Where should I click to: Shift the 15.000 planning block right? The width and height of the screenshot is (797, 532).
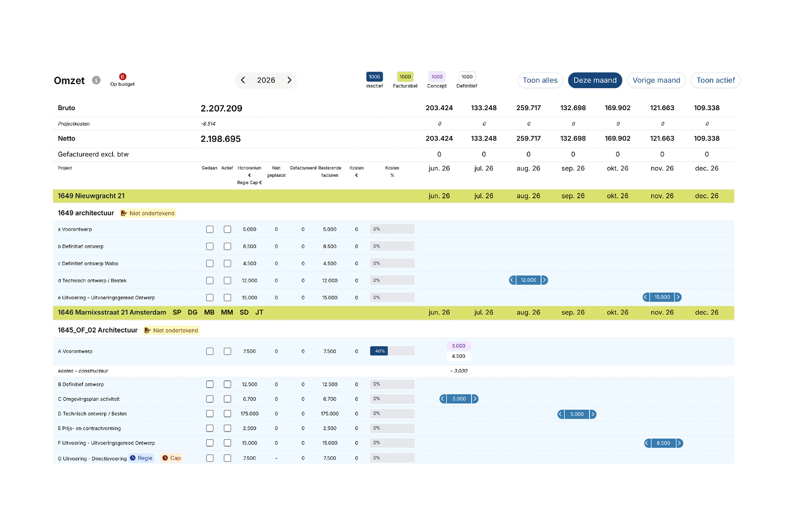(678, 297)
